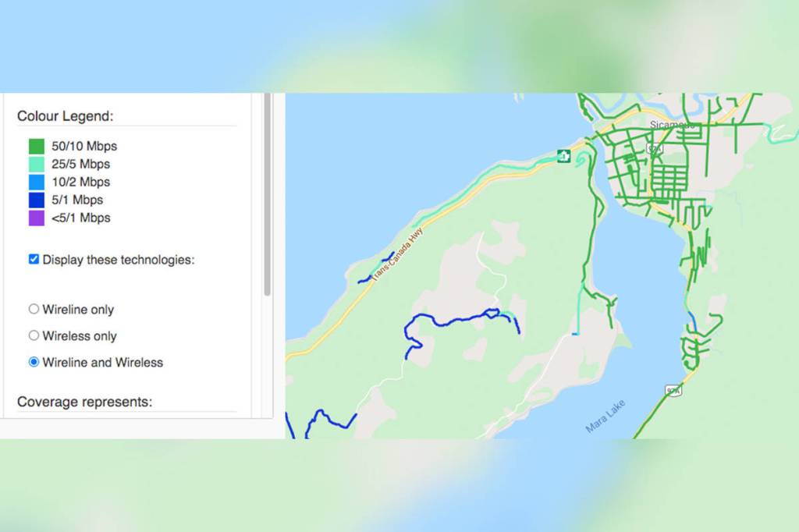
Task: Click the Colour Legend heading
Action: (66, 116)
